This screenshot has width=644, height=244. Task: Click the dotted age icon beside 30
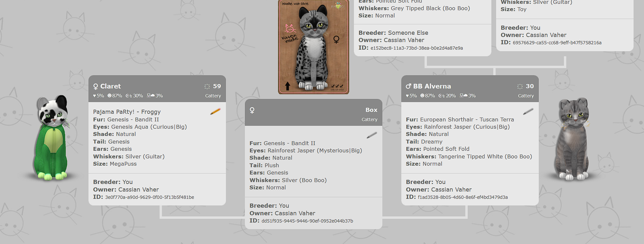pyautogui.click(x=520, y=86)
